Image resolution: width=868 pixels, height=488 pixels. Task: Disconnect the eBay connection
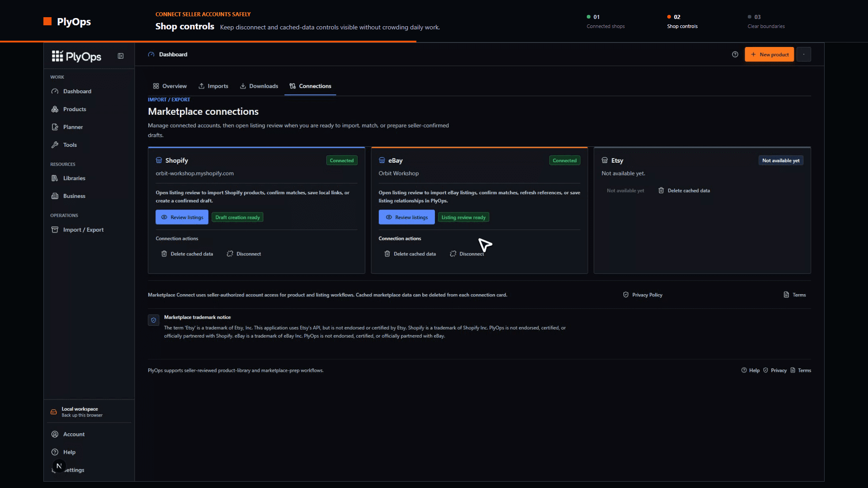point(467,254)
